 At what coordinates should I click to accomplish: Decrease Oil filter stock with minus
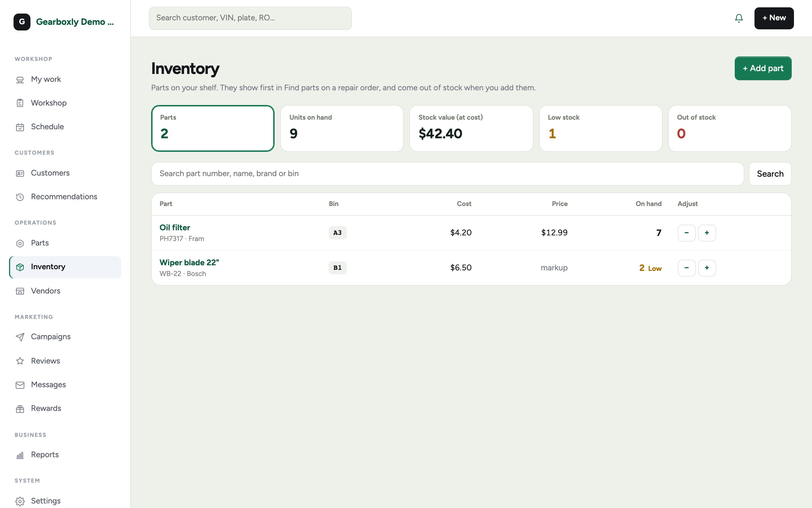click(686, 233)
